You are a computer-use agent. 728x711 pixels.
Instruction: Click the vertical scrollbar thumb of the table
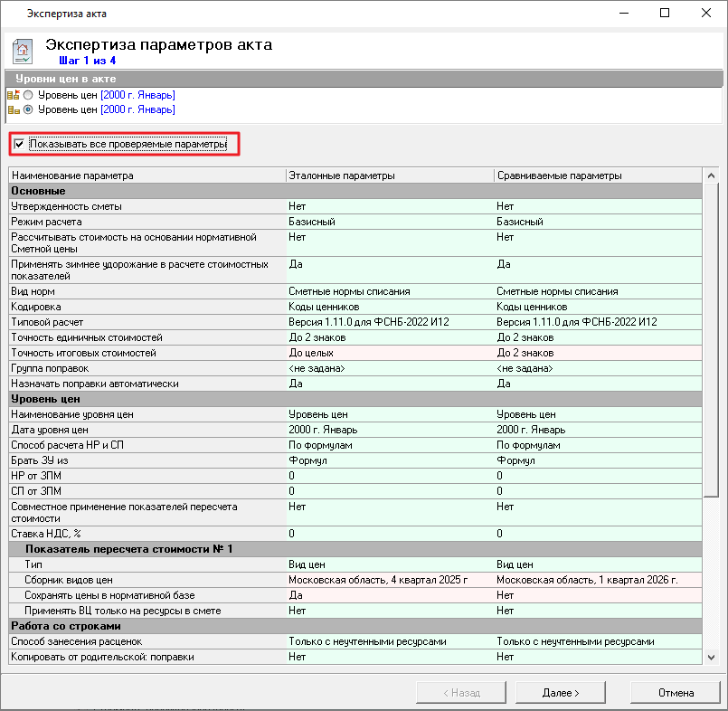(x=711, y=339)
